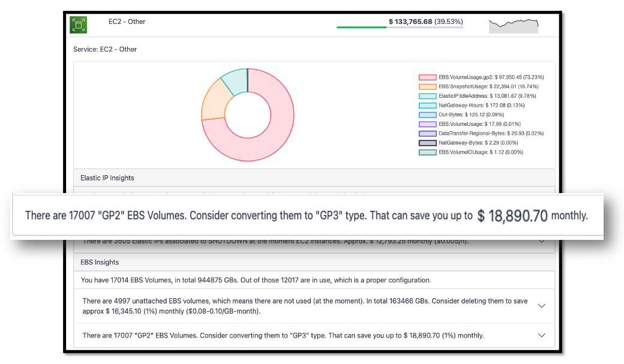This screenshot has height=364, width=624.
Task: Click the Service: EC2 - Other label
Action: coord(105,49)
